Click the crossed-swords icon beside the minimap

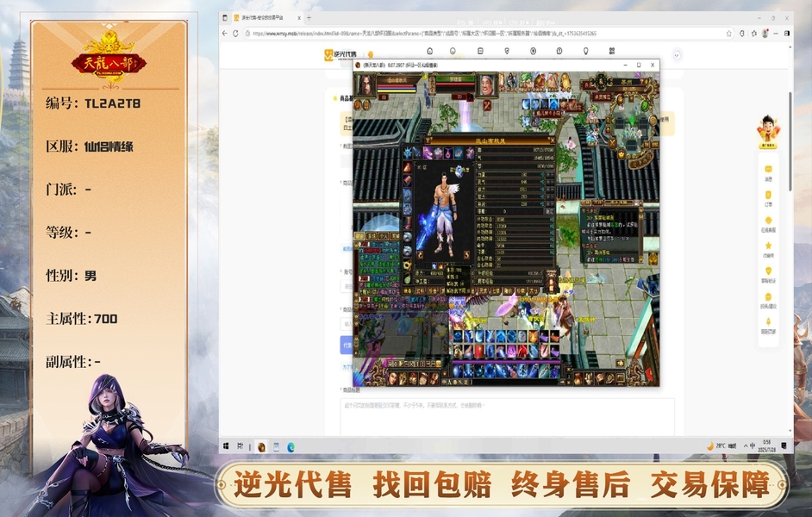[612, 142]
